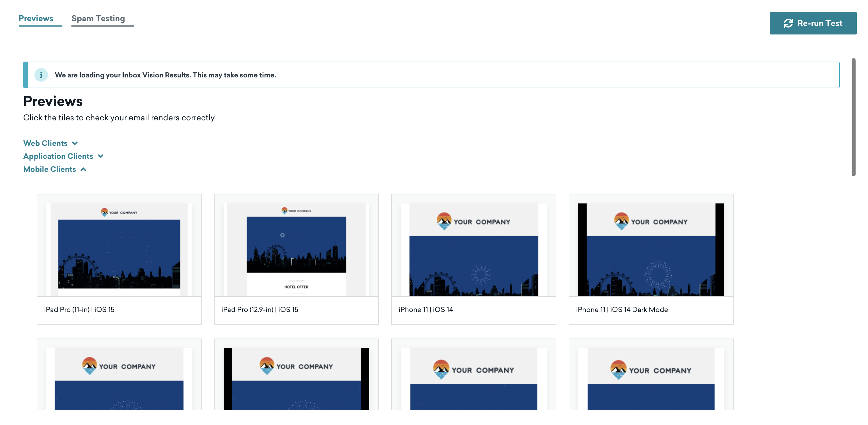Click the loading Inbox Vision Results message
The image size is (868, 425).
click(x=165, y=75)
